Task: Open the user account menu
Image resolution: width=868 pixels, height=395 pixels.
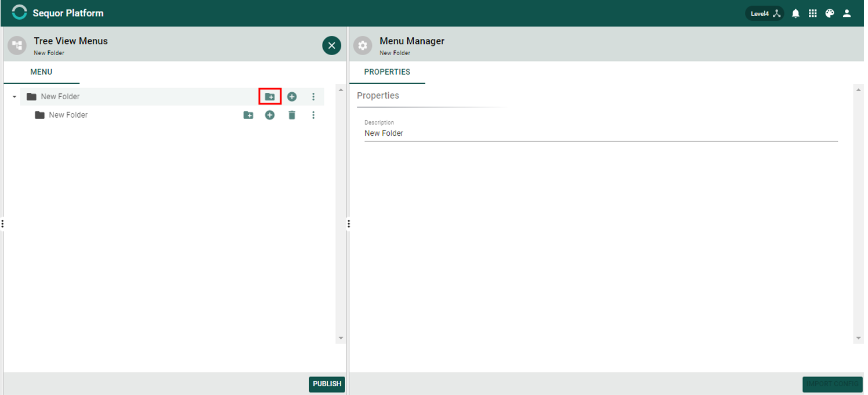Action: coord(847,13)
